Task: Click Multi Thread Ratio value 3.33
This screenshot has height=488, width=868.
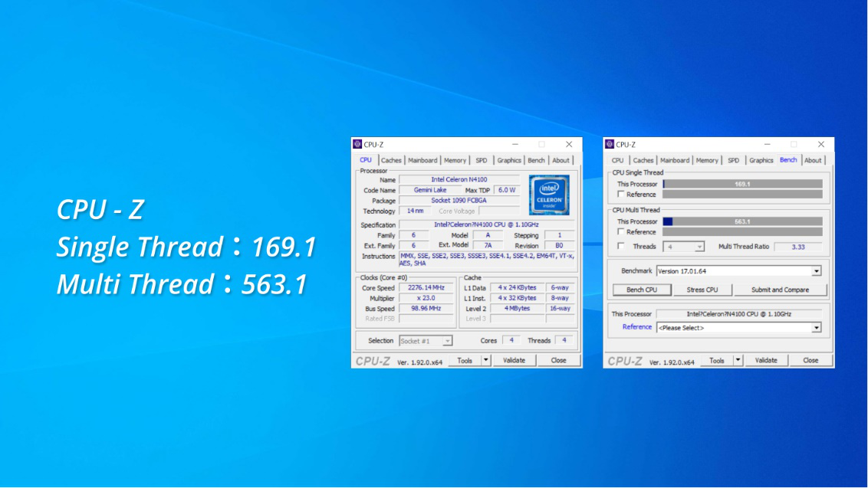Action: (797, 247)
